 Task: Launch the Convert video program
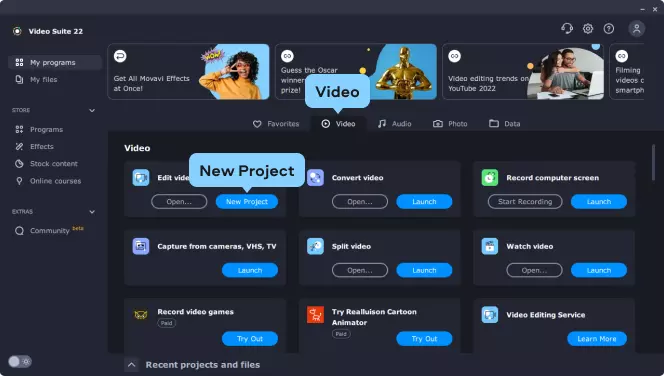[x=424, y=202]
